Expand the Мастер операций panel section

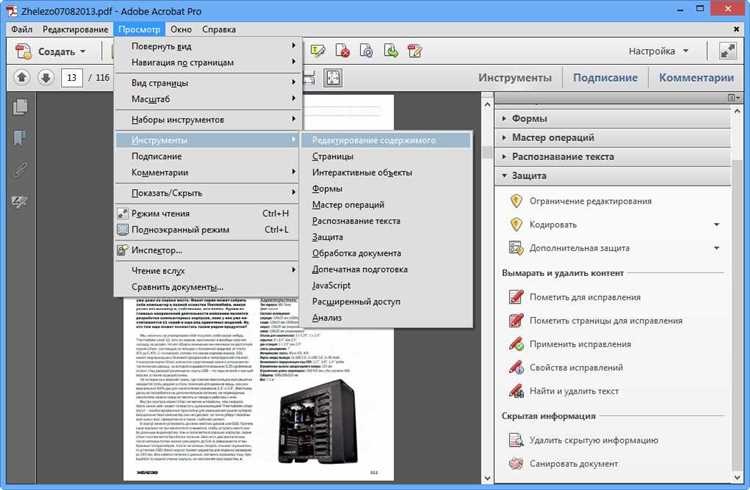click(613, 137)
